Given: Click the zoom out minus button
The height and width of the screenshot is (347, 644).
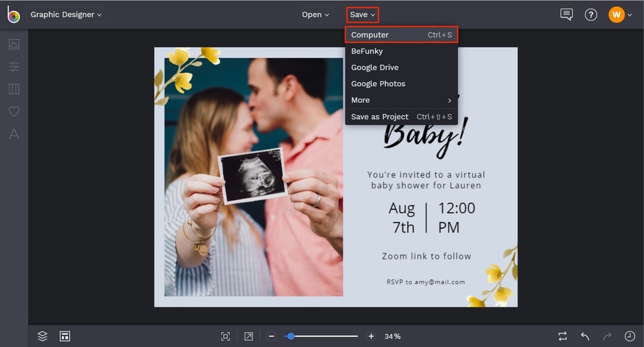Looking at the screenshot, I should pos(271,336).
